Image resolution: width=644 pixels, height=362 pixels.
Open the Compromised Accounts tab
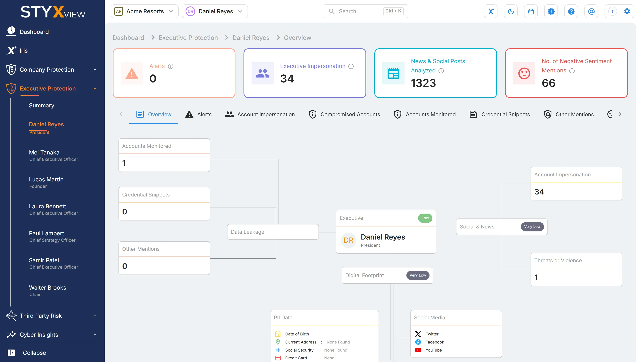(x=344, y=114)
